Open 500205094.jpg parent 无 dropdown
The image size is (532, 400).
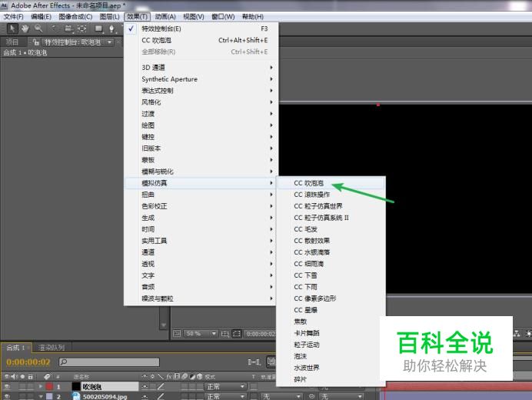[341, 396]
